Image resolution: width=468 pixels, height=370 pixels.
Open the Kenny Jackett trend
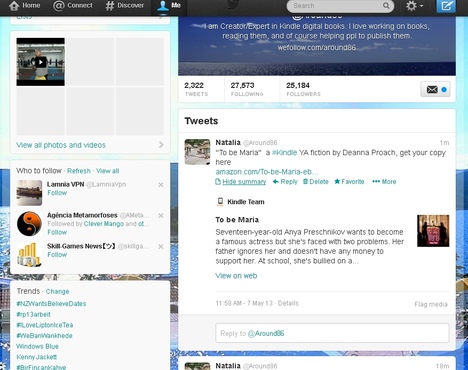click(x=37, y=357)
